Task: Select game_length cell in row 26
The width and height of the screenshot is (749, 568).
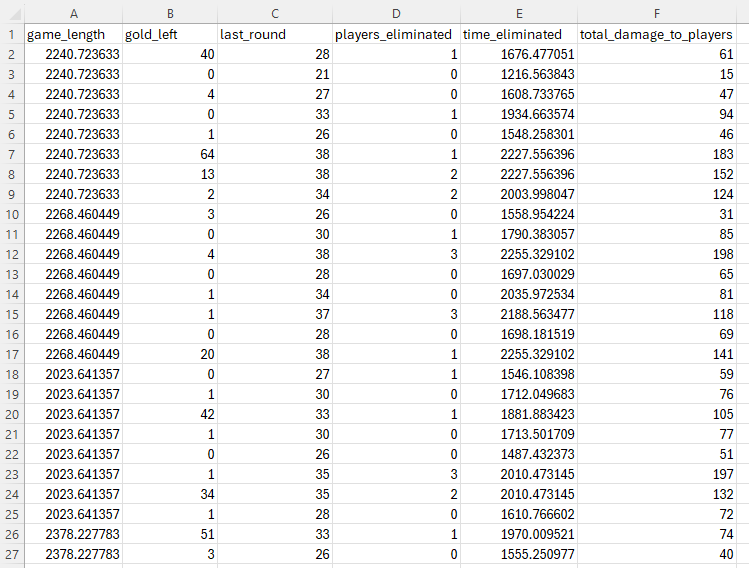Action: click(74, 534)
